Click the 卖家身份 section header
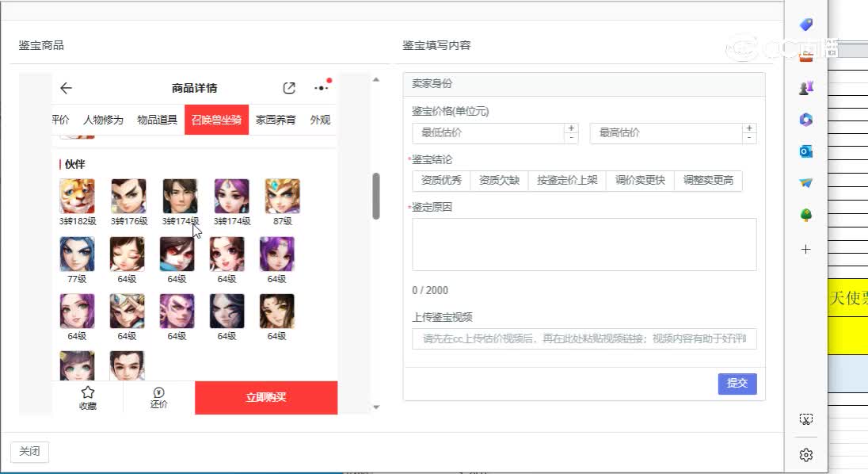Image resolution: width=868 pixels, height=474 pixels. [x=584, y=83]
